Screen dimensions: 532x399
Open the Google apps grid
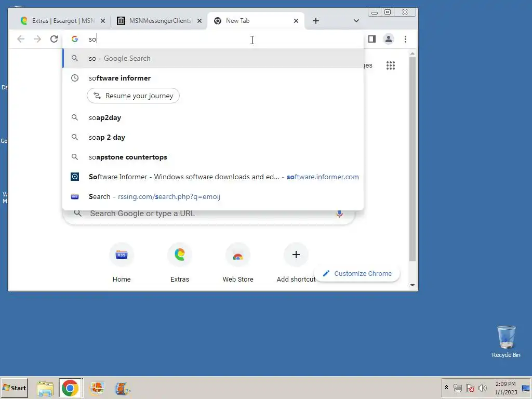(391, 65)
